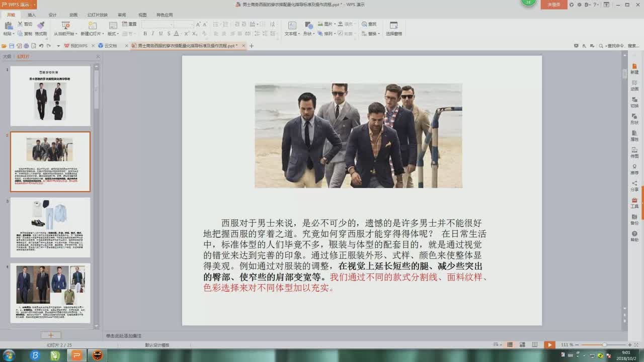Click the New Slide (新建幻灯片) icon
644x362 pixels.
(92, 25)
